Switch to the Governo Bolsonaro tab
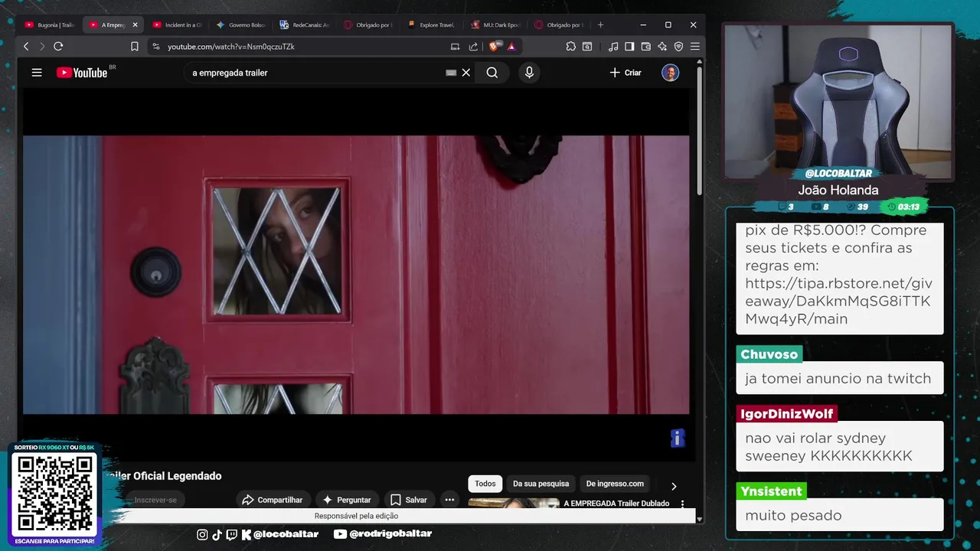This screenshot has width=980, height=551. 240,24
